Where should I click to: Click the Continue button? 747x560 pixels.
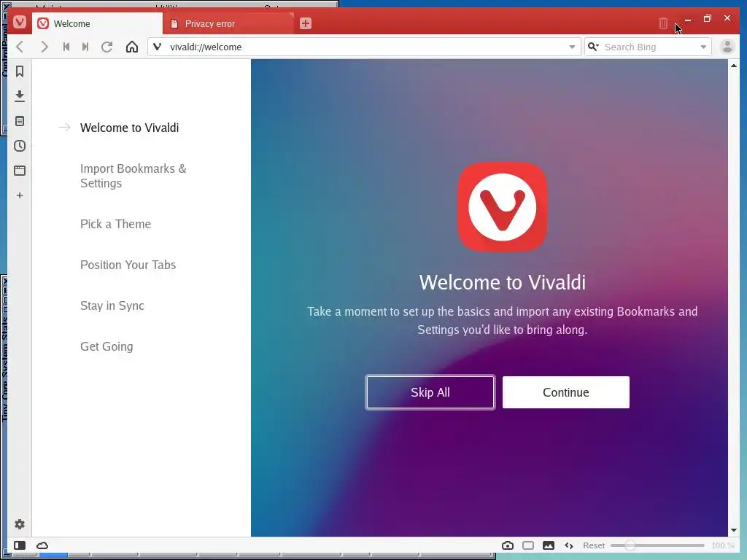point(566,392)
